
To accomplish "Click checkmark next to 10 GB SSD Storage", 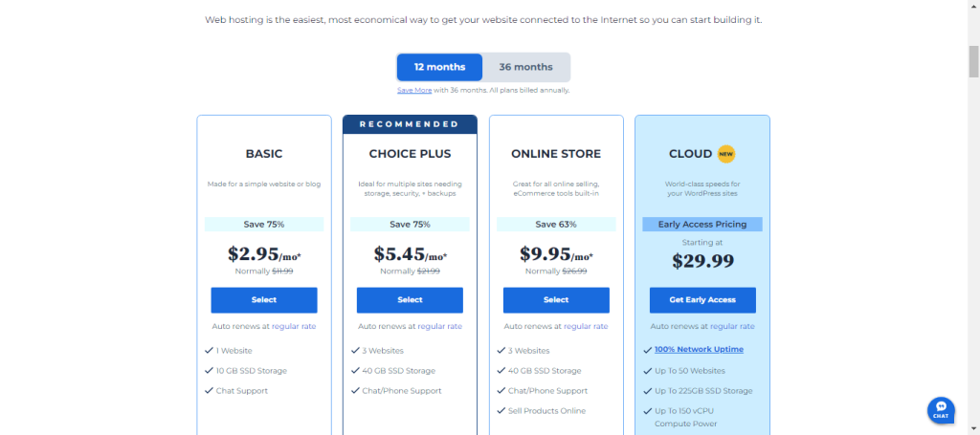I will point(209,371).
